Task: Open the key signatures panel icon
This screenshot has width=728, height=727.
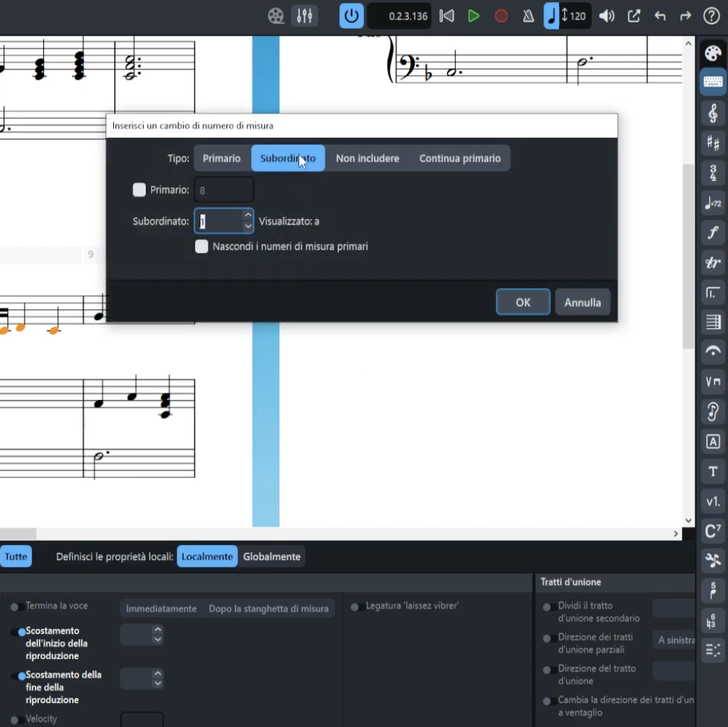Action: [712, 144]
